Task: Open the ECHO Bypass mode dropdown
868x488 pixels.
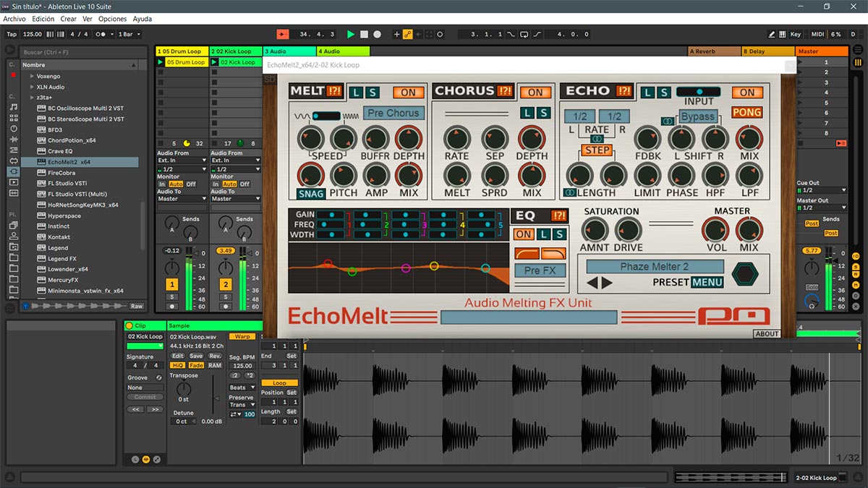Action: pos(698,116)
